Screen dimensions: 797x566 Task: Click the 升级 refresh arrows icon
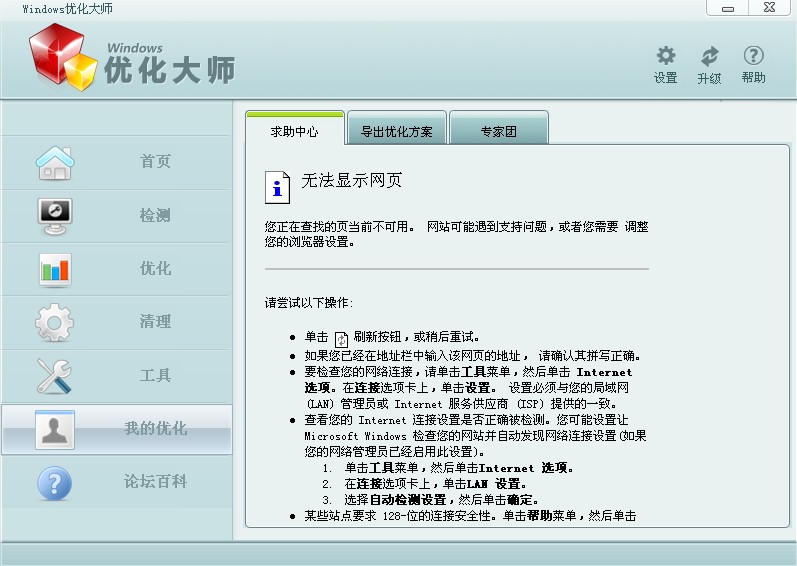710,56
